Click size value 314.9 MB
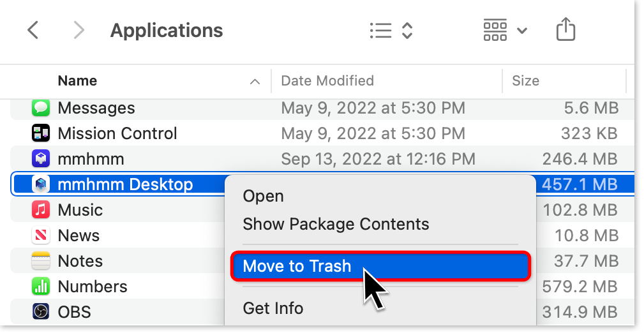 [580, 311]
